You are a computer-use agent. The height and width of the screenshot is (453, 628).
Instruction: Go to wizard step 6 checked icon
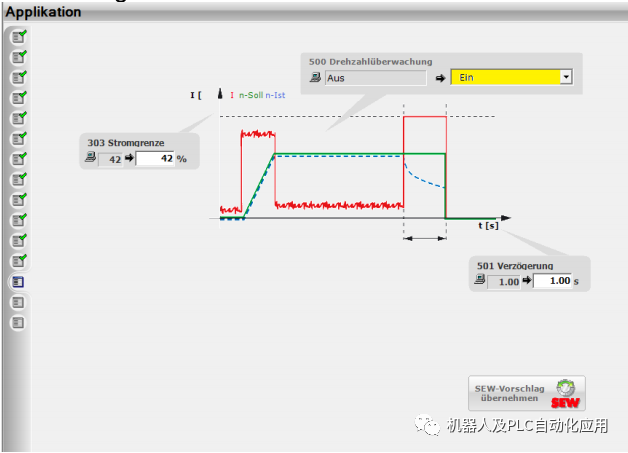18,139
